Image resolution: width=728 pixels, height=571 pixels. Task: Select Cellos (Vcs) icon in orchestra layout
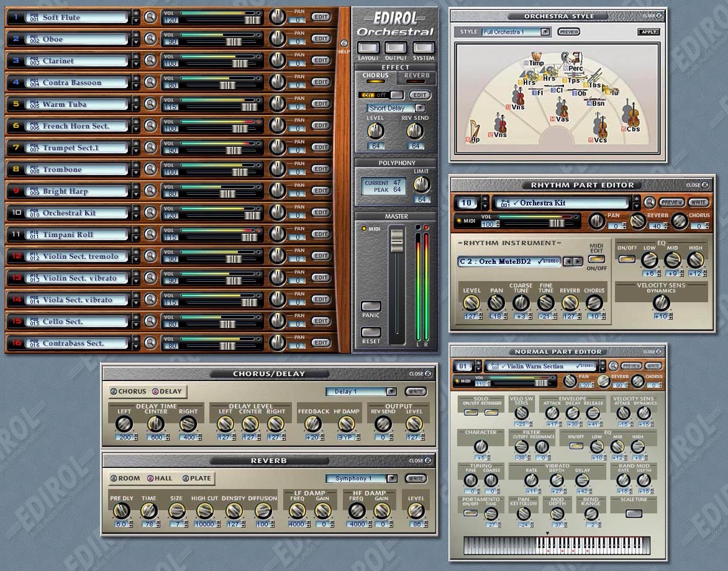pos(599,128)
